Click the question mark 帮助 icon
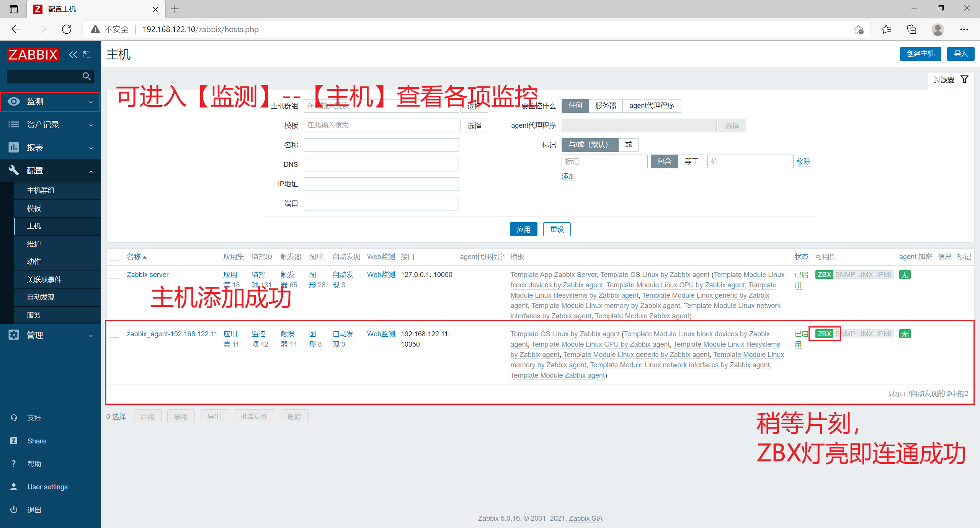The image size is (980, 528). click(x=14, y=464)
